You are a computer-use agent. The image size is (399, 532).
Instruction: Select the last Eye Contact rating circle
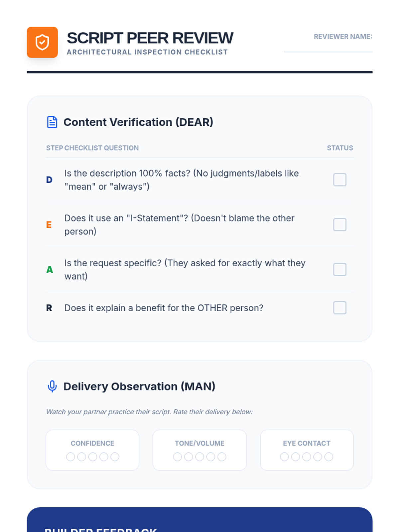(329, 457)
